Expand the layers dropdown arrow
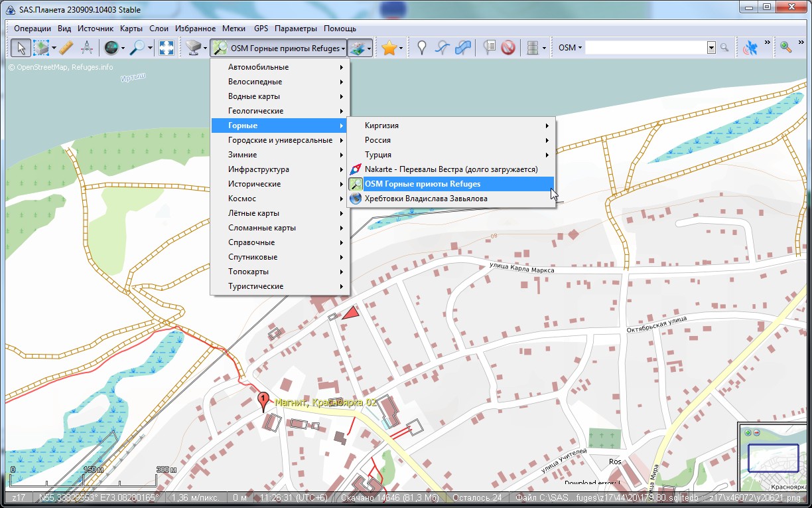 point(369,47)
